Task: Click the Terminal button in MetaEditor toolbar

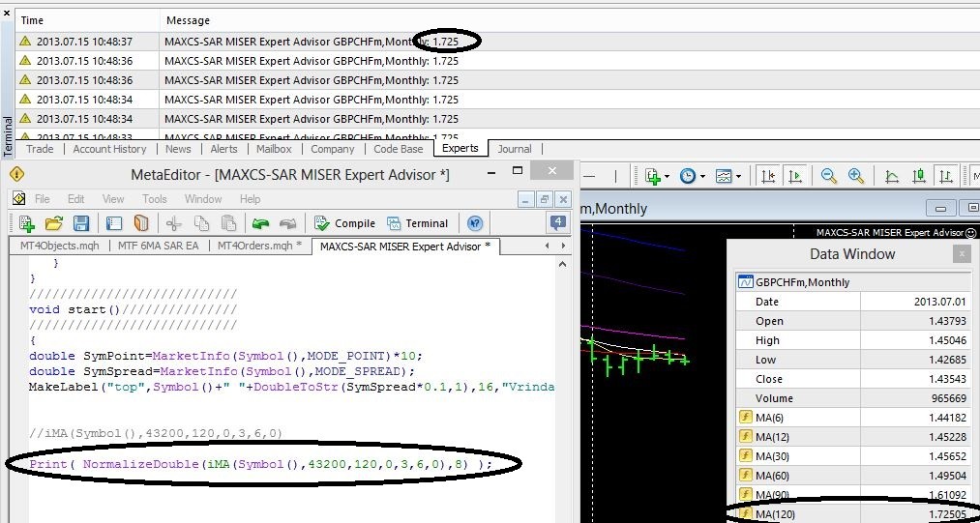Action: tap(417, 223)
